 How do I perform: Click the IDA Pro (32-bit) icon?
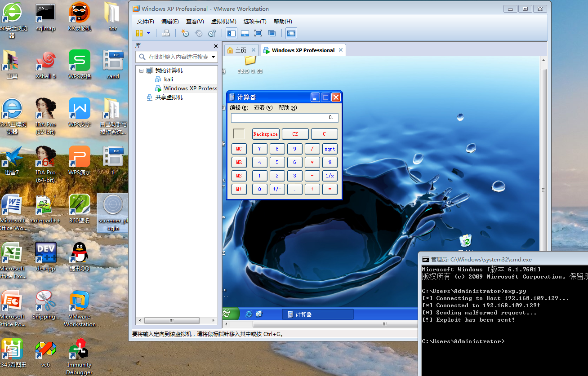click(x=45, y=116)
